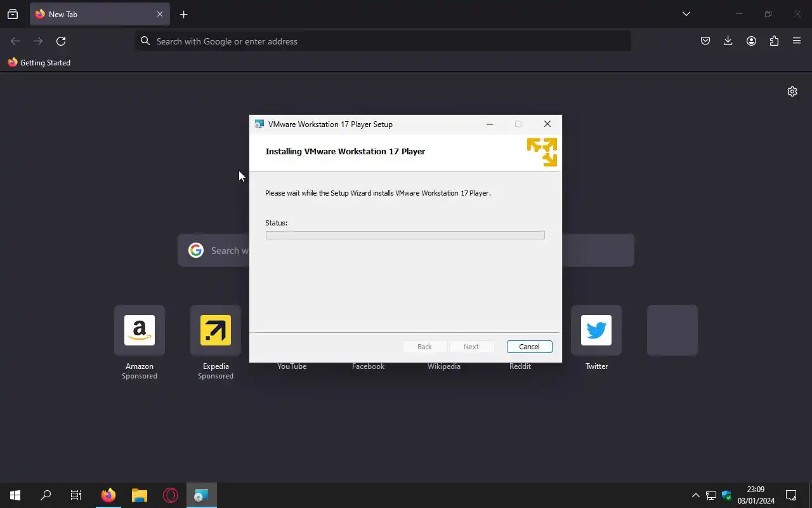Click the VMware Setup title bar icon

coord(259,124)
